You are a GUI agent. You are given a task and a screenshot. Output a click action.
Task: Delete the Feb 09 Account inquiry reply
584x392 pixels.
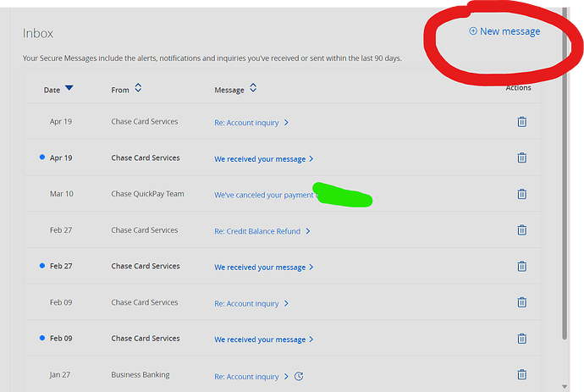521,303
